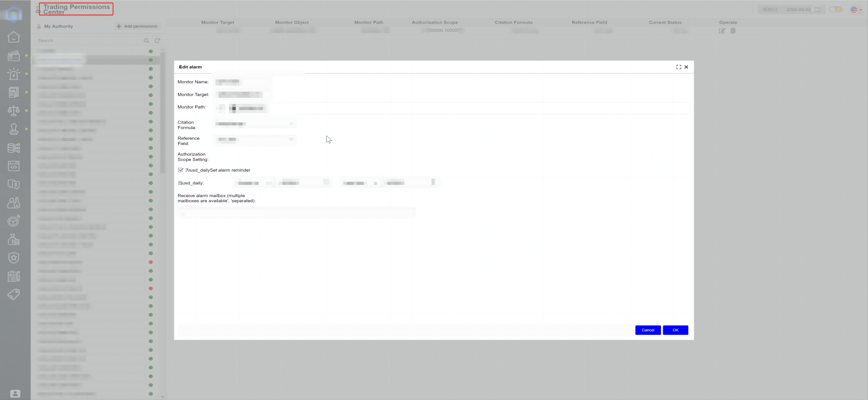Open the user profile icon at sidebar bottom
This screenshot has height=400, width=868.
click(x=15, y=394)
